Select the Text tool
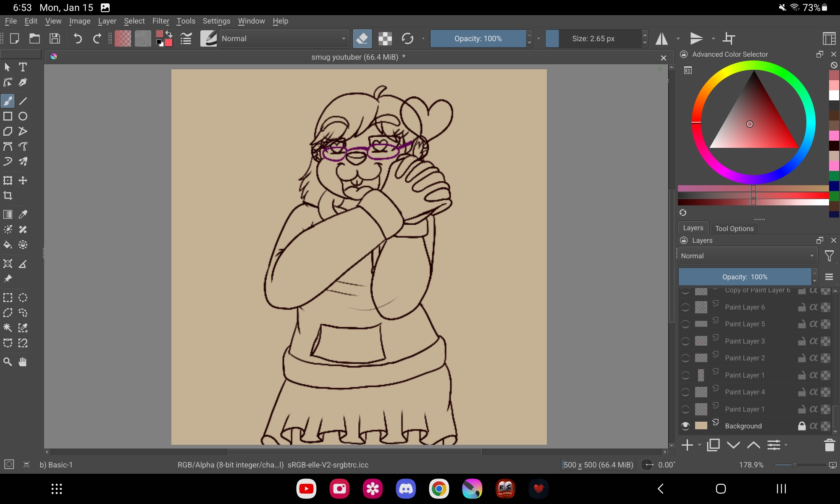The height and width of the screenshot is (504, 840). click(23, 67)
